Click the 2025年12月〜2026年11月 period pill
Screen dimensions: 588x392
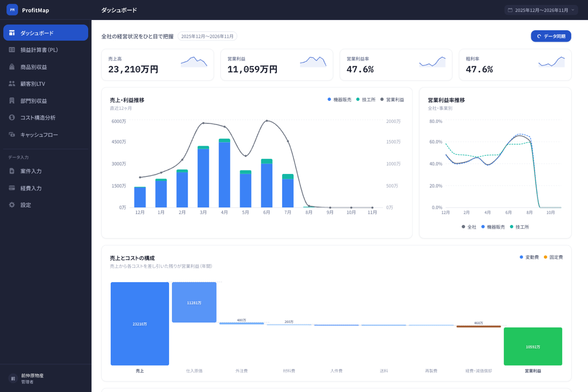(207, 36)
